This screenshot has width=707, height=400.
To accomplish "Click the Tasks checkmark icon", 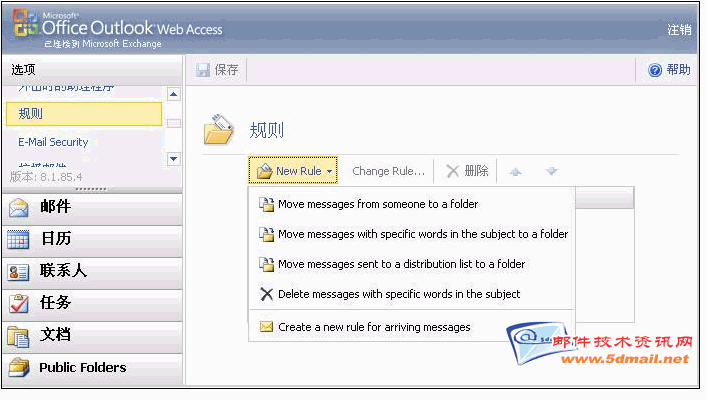I will pos(18,303).
